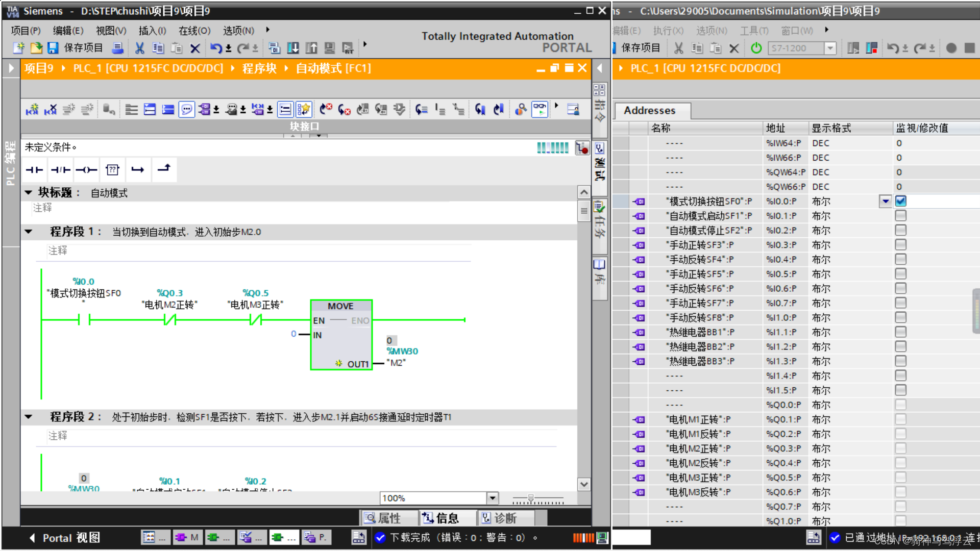Open the 100% zoom dropdown
Viewport: 980px width, 551px height.
(x=493, y=498)
